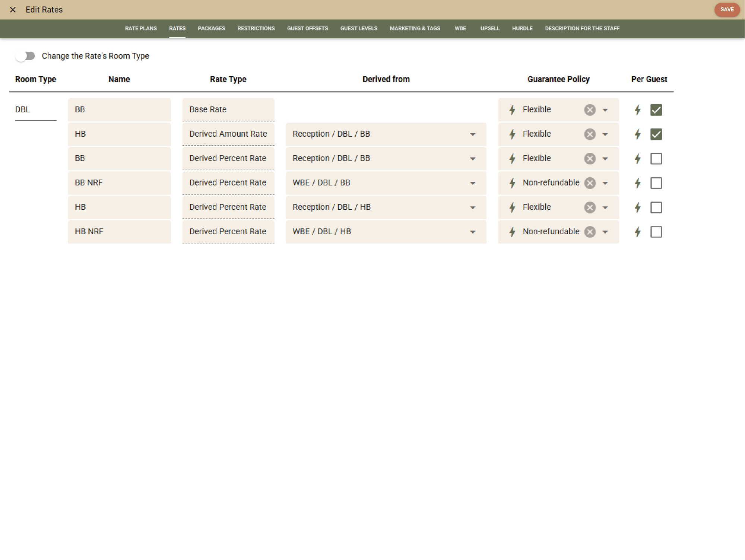
Task: Uncheck Per Guest for HB Derived Amount Rate
Action: pyautogui.click(x=656, y=134)
